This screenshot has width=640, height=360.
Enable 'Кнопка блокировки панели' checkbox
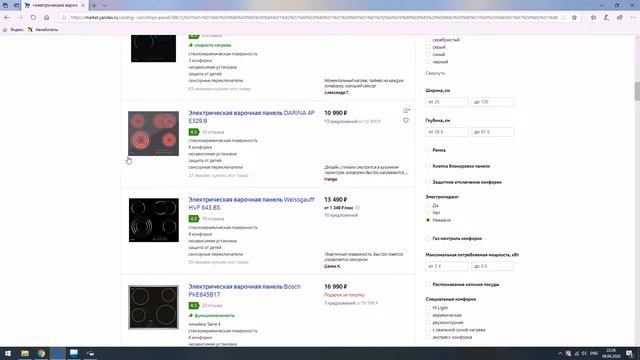428,166
